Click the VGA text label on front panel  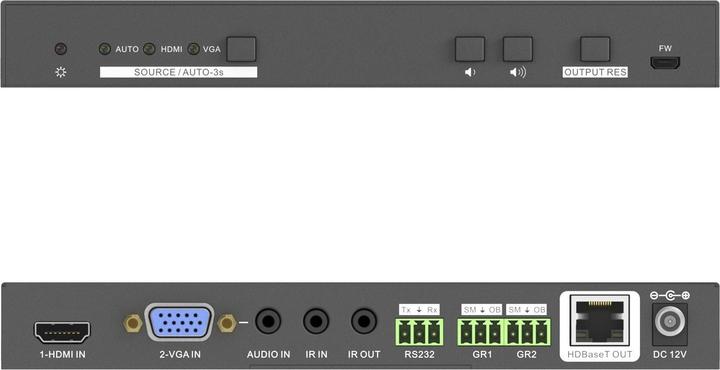(212, 49)
